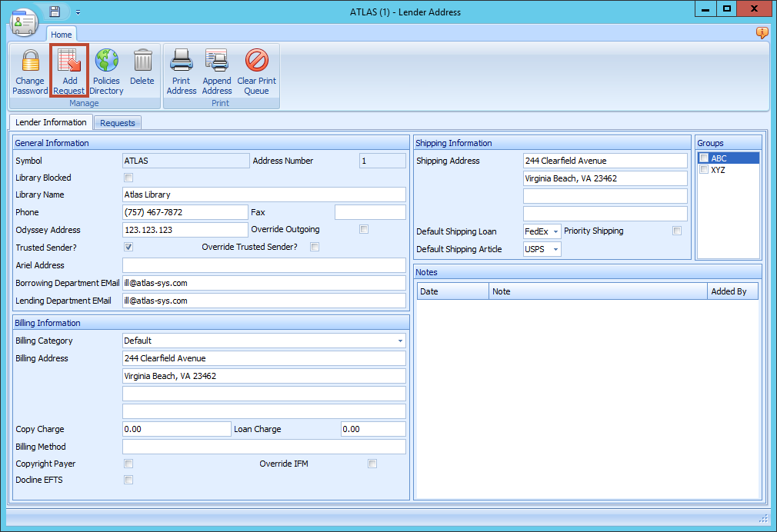This screenshot has height=532, width=777.
Task: Click into the Library Name field
Action: tap(264, 195)
